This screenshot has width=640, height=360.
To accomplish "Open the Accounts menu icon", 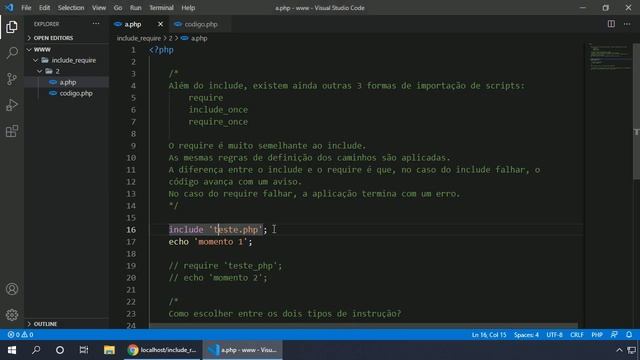I will point(12,289).
